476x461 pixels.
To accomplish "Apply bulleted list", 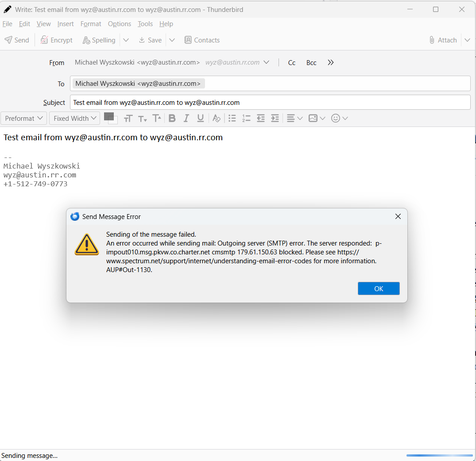I will pyautogui.click(x=232, y=118).
